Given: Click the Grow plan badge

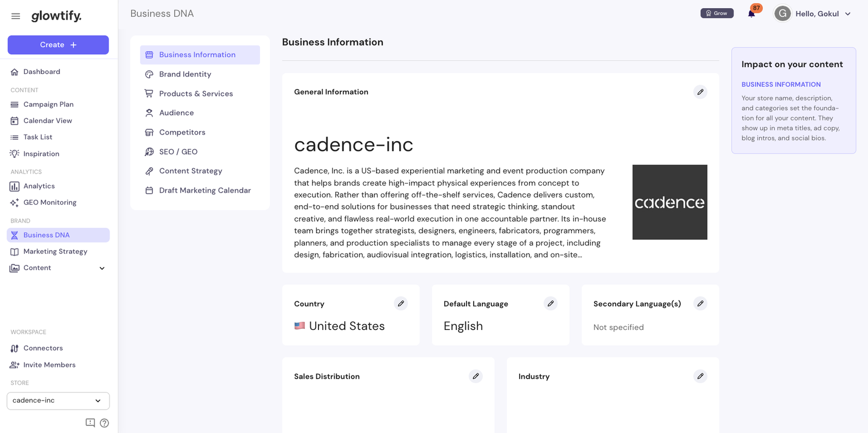Looking at the screenshot, I should click(x=717, y=14).
